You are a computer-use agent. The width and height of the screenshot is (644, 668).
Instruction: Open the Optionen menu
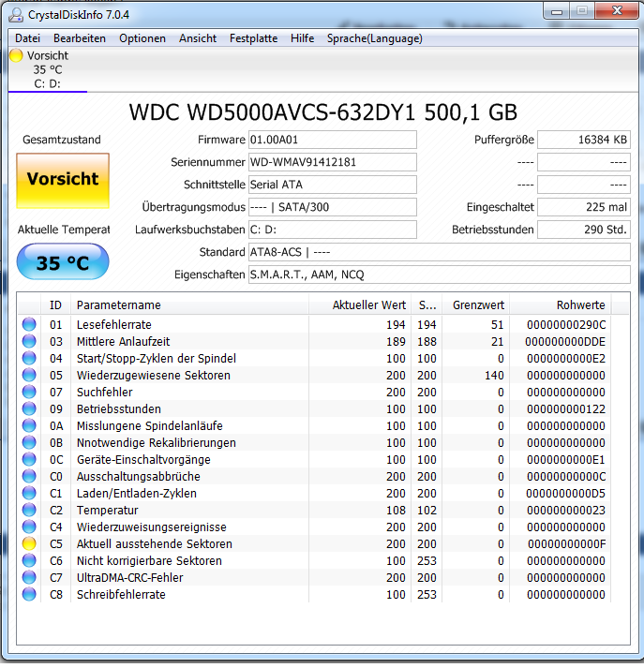point(142,38)
